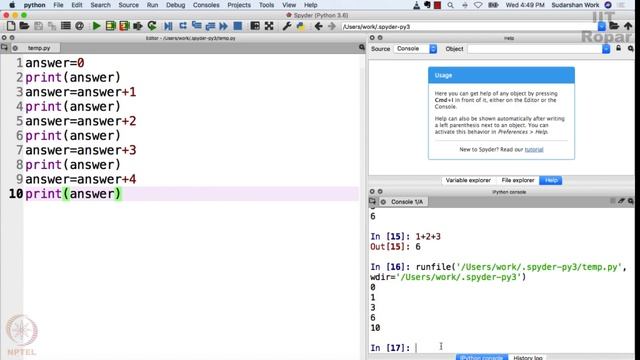Maximize current pane icon
Viewport: 640px width, 360px height.
pyautogui.click(x=255, y=27)
